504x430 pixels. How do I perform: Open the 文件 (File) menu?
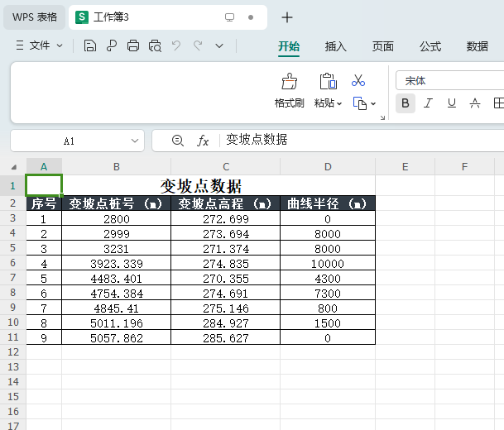[x=40, y=46]
